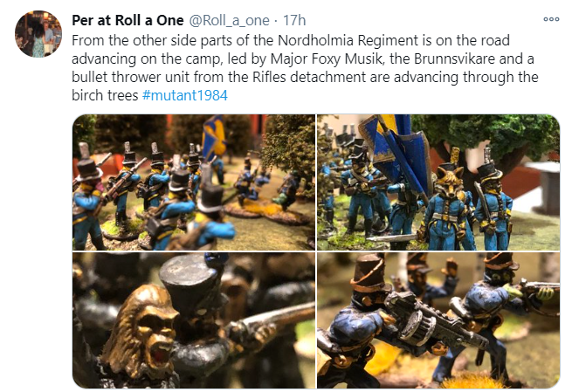Open the bottom-right photo of bullet thrower gunner
The height and width of the screenshot is (392, 572).
(x=438, y=320)
